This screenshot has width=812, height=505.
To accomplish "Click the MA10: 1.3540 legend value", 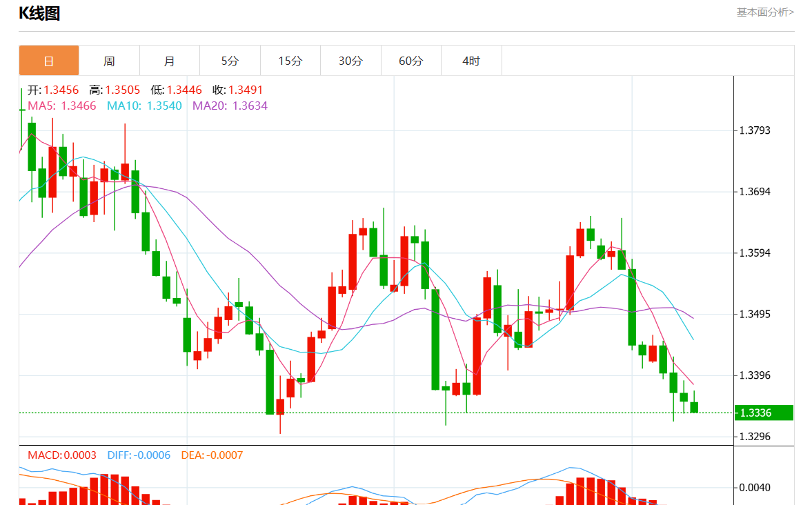I will pyautogui.click(x=144, y=106).
